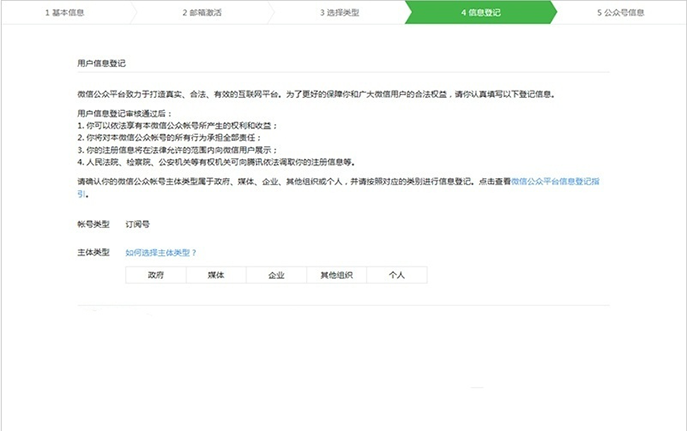Pick 企业 as the subject type
687x431 pixels.
(276, 274)
